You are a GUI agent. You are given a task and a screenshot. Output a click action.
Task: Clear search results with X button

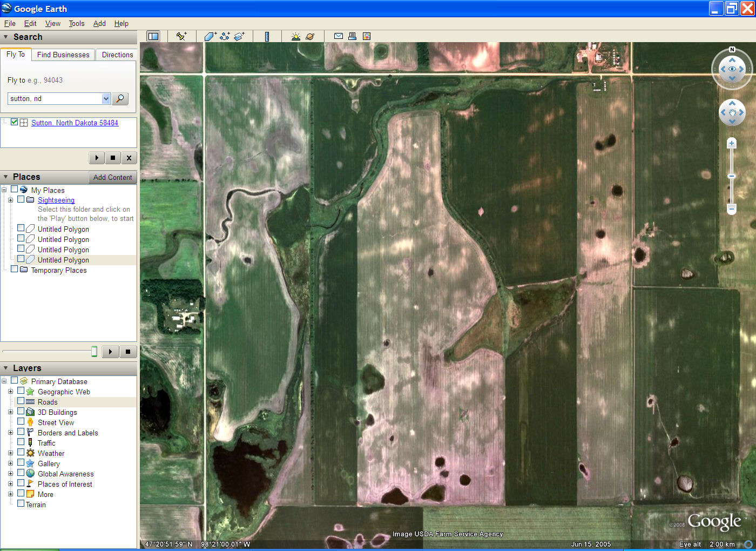click(x=129, y=158)
